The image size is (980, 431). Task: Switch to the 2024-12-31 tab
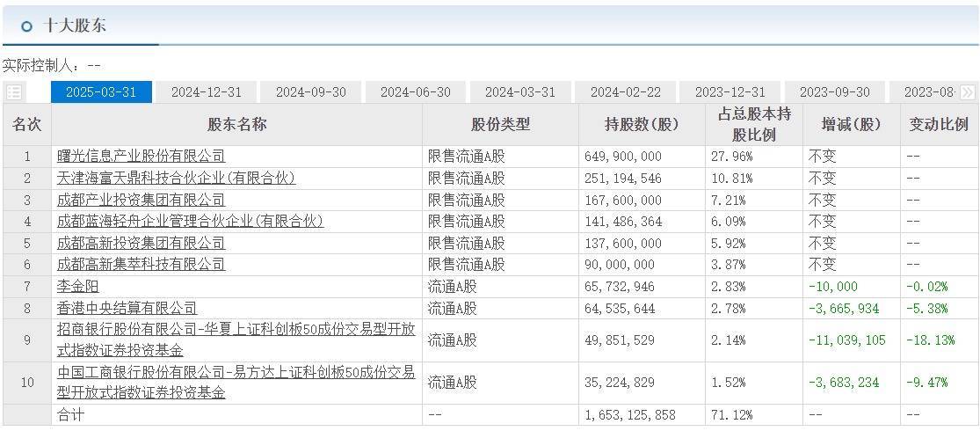[206, 92]
